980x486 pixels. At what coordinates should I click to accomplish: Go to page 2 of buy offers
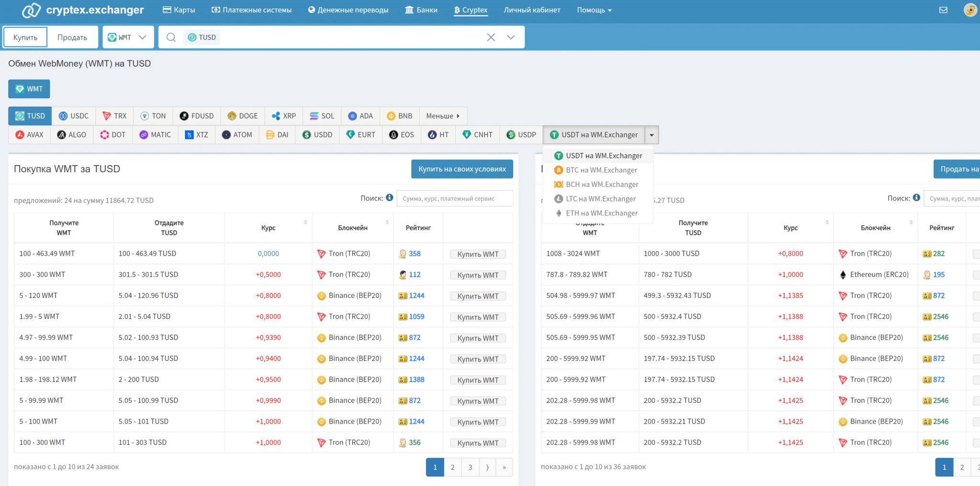tap(452, 467)
